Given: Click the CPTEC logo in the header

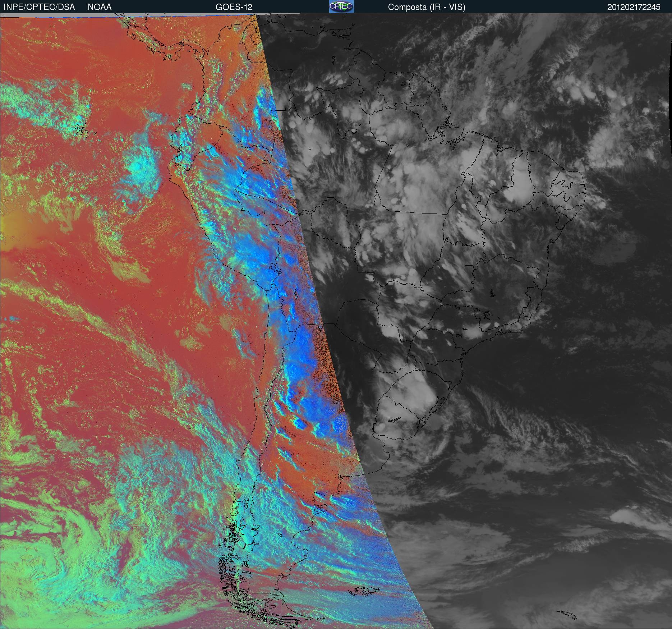Looking at the screenshot, I should coord(341,6).
